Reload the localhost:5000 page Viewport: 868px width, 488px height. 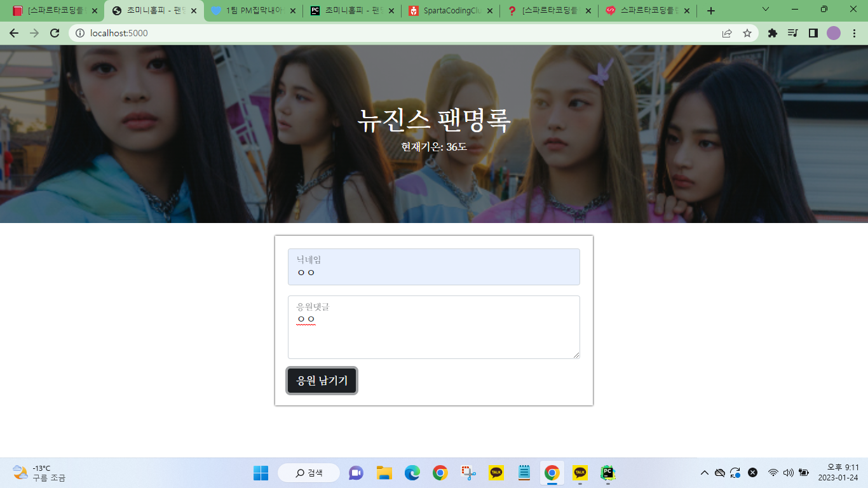click(55, 33)
